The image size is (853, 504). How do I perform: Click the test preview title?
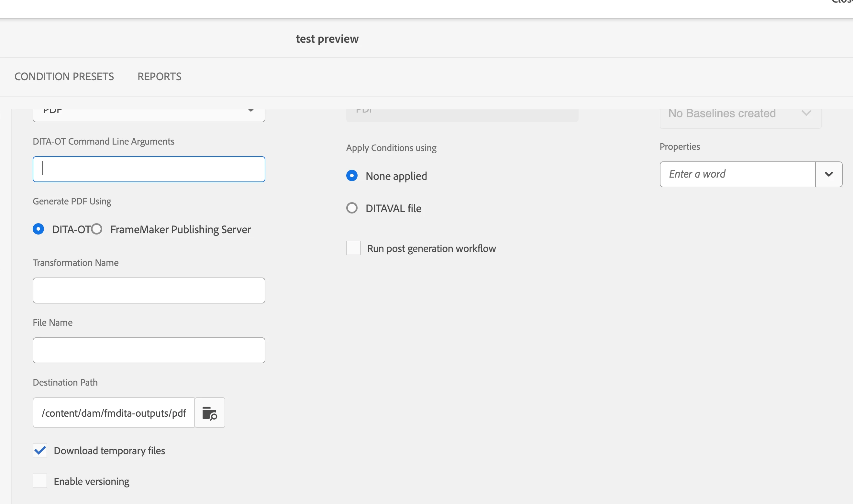327,39
